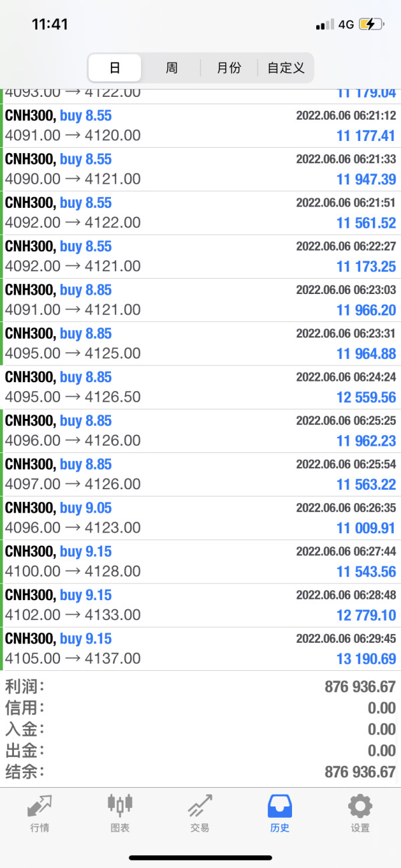Open the CNH300 buy 9.15 trade at 06:29:45
401x868 pixels.
point(200,649)
